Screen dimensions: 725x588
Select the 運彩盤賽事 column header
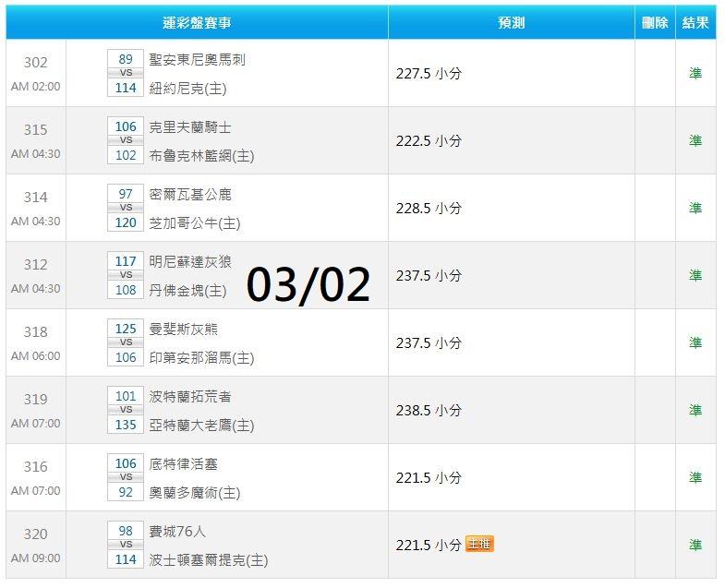(197, 22)
